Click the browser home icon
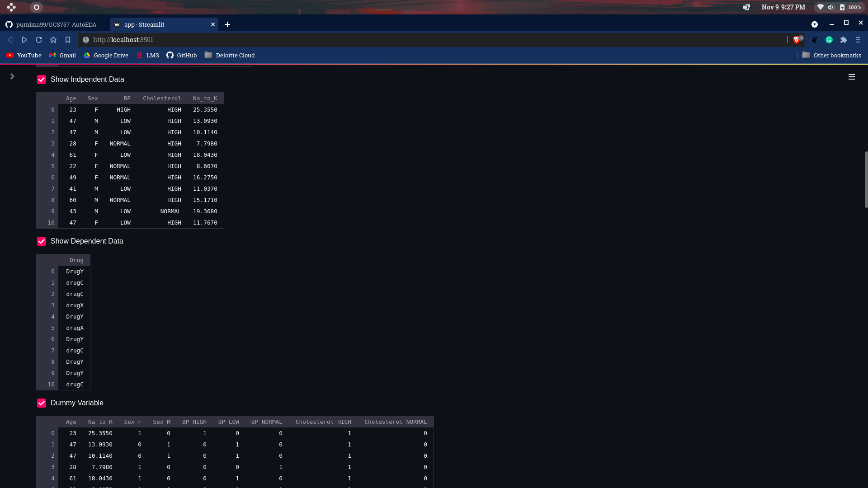 coord(53,40)
